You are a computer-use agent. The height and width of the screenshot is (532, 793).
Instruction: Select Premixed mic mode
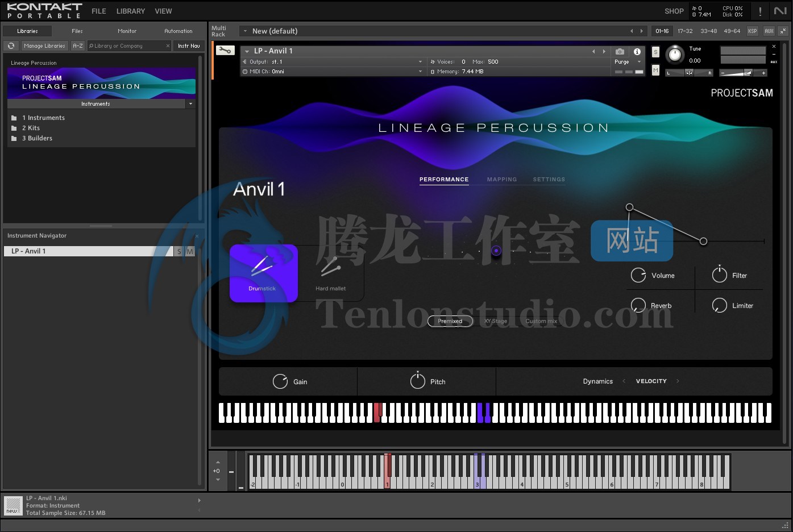[450, 321]
